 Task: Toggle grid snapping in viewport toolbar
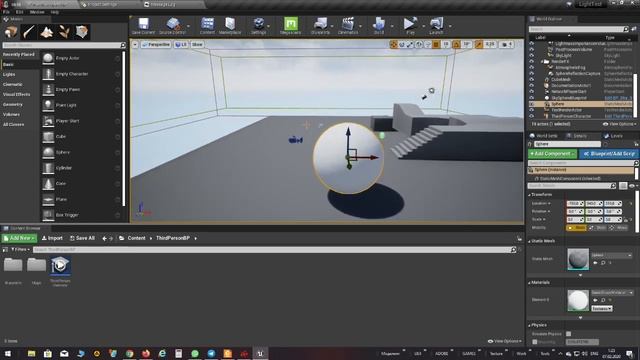[x=436, y=44]
